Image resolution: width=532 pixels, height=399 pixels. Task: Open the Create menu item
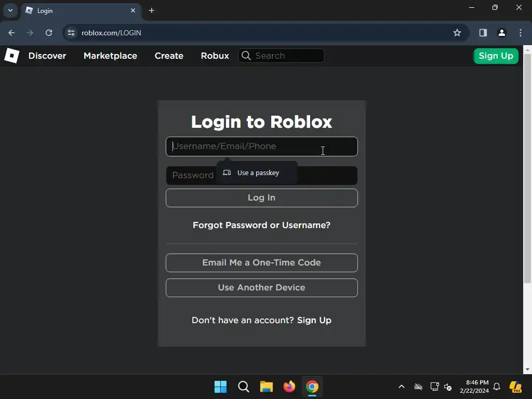click(x=169, y=56)
